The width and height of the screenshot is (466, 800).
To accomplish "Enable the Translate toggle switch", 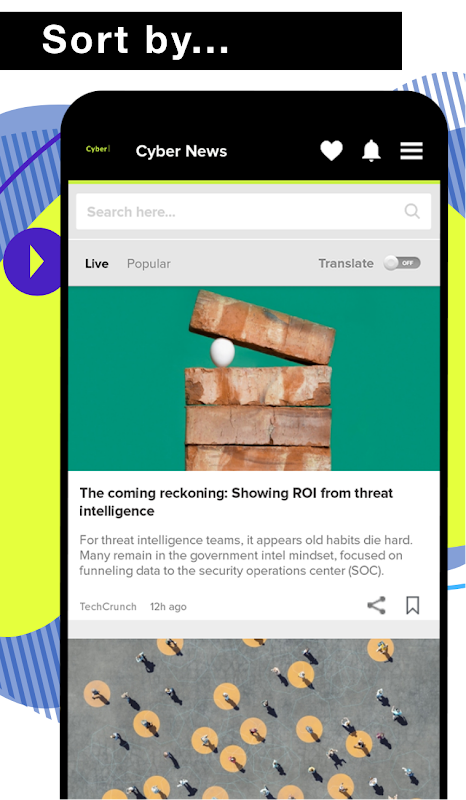I will [402, 263].
